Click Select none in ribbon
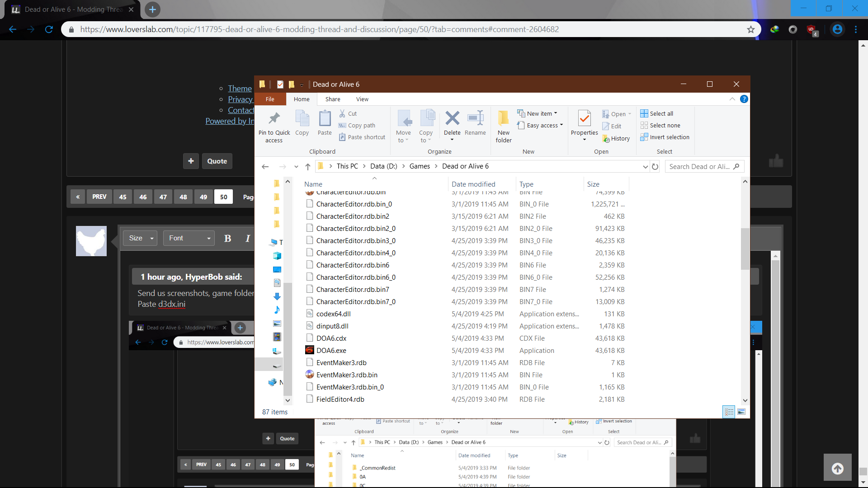The width and height of the screenshot is (868, 488). (660, 125)
